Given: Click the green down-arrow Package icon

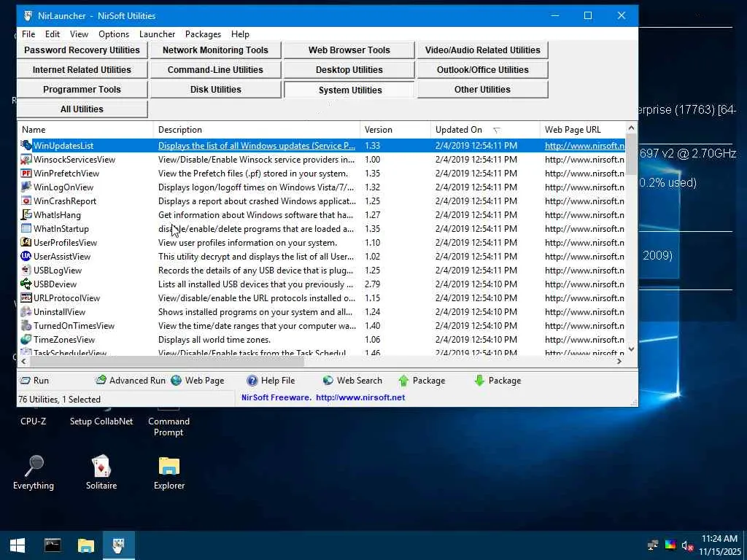Looking at the screenshot, I should tap(479, 381).
